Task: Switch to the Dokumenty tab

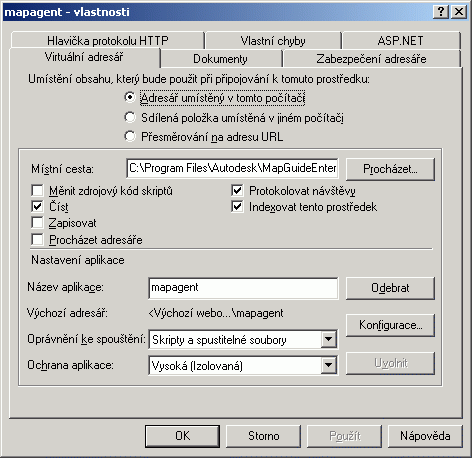Action: tap(220, 59)
